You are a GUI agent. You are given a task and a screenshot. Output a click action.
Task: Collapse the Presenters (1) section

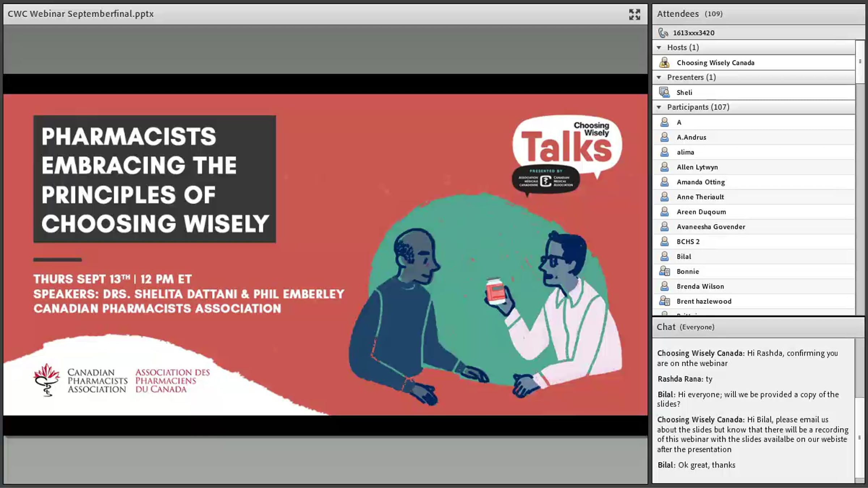(659, 77)
